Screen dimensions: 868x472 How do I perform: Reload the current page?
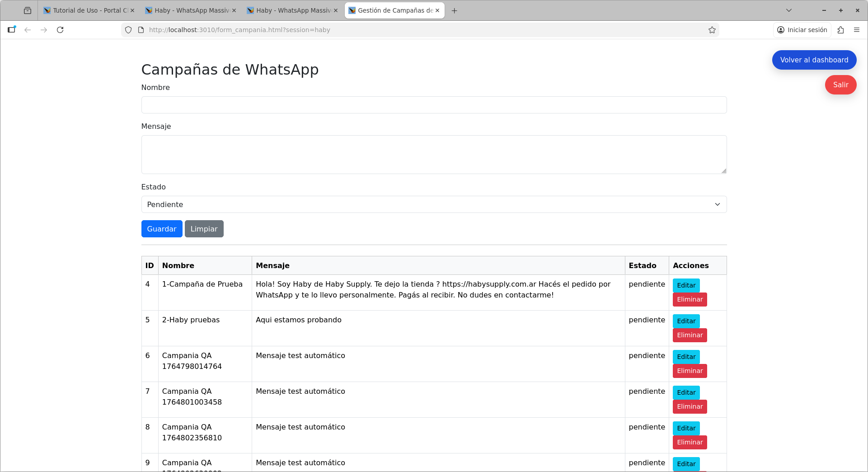point(60,30)
